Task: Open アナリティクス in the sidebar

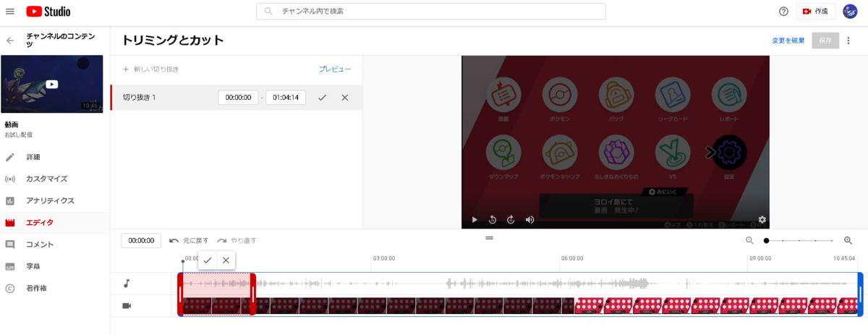Action: 51,200
